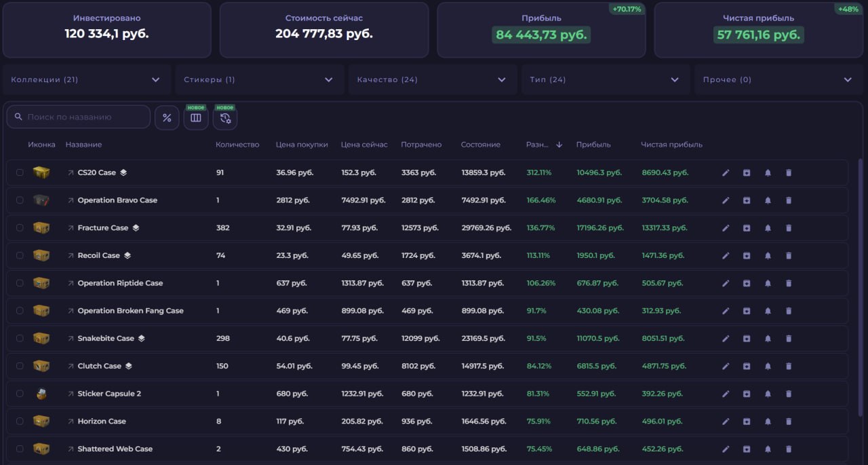Tick the checkbox for CS20 Case
Image resolution: width=868 pixels, height=465 pixels.
point(20,172)
